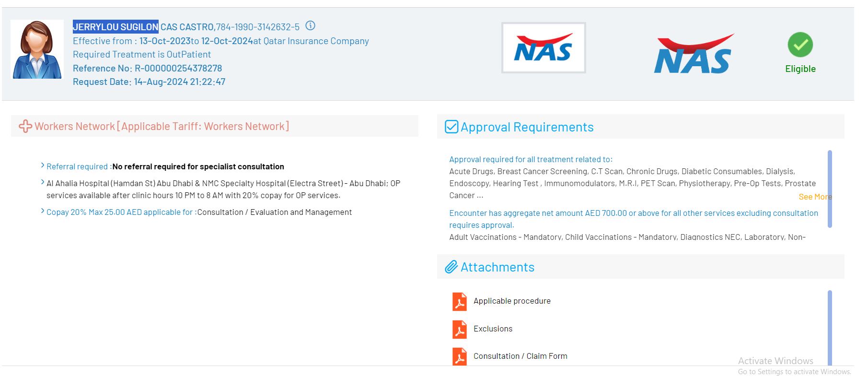Expand the Al Ahalia Hospital note chevron
This screenshot has width=868, height=378.
coord(43,182)
